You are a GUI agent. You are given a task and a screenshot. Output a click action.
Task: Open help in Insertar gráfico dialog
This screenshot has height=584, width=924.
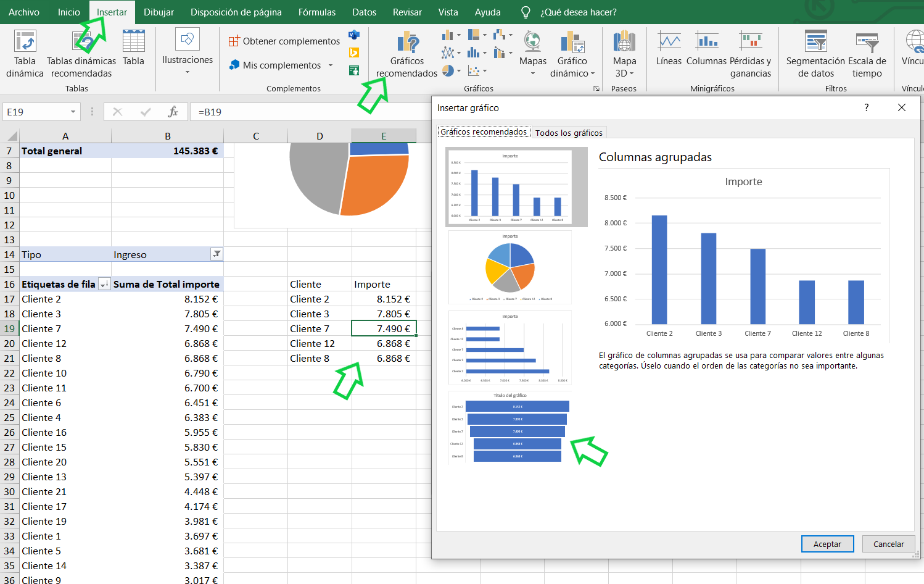[x=866, y=108]
